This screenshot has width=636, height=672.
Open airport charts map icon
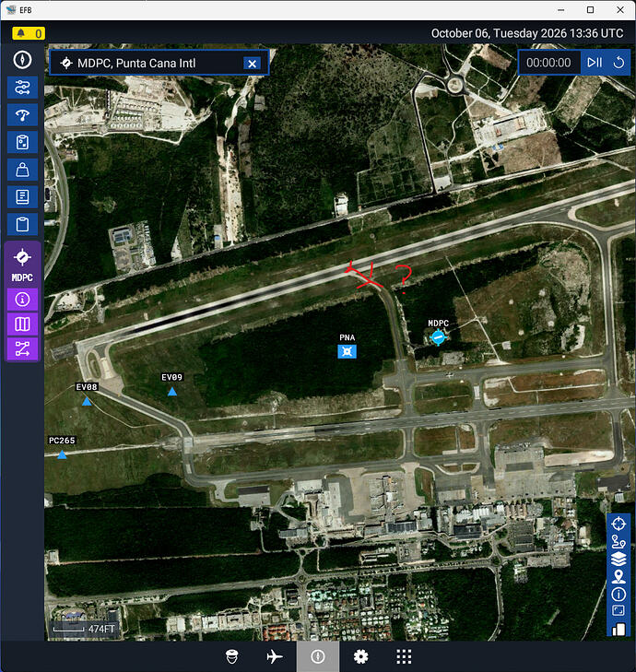tap(22, 324)
